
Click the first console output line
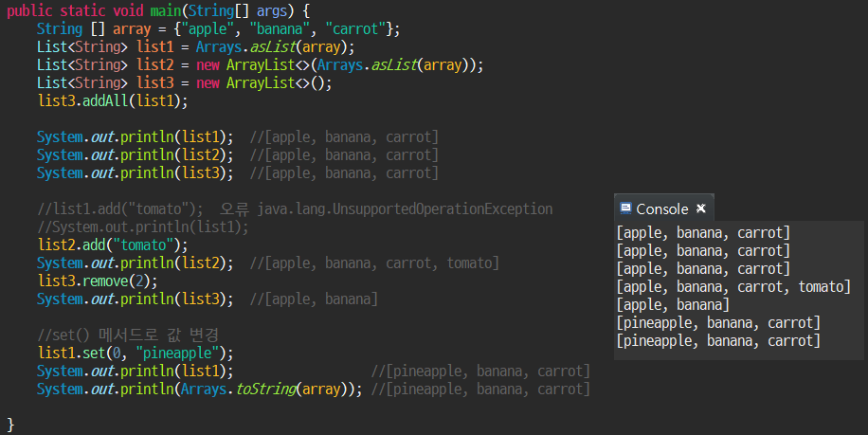[703, 232]
